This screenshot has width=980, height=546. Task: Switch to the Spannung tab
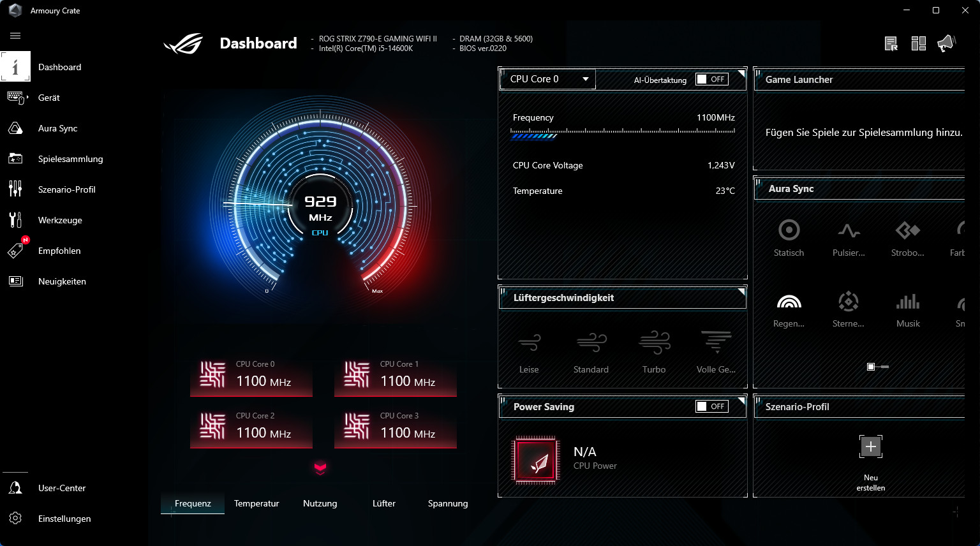point(448,503)
